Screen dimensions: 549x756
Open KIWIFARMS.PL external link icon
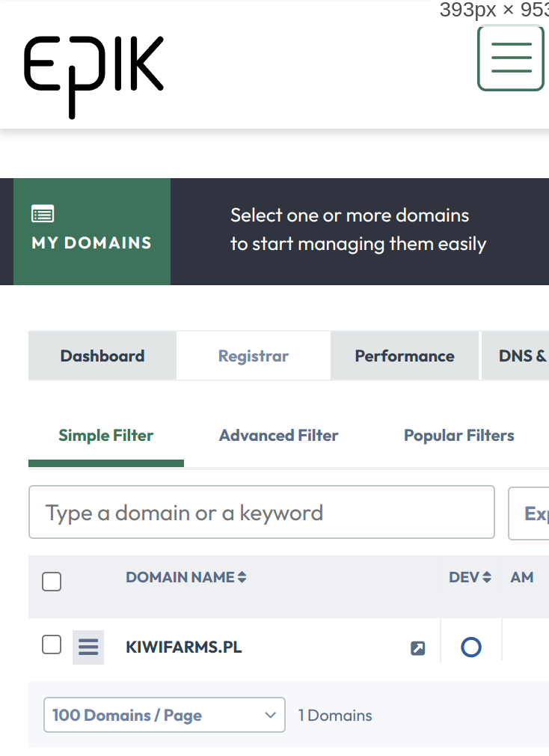click(417, 648)
